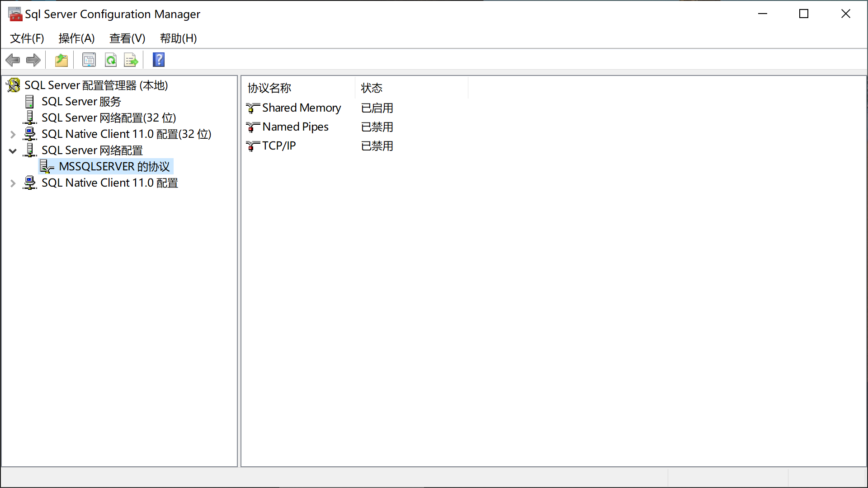Click the Export List toolbar icon

click(131, 60)
